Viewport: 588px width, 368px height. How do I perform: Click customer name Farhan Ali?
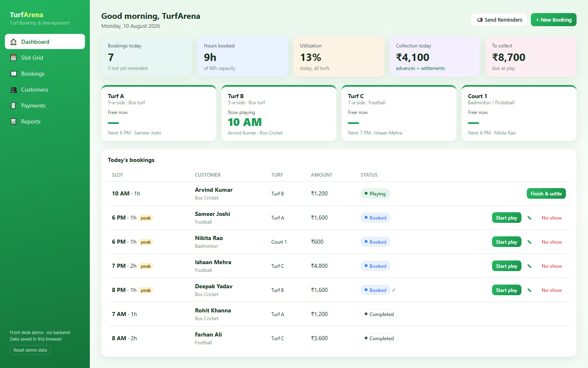208,334
